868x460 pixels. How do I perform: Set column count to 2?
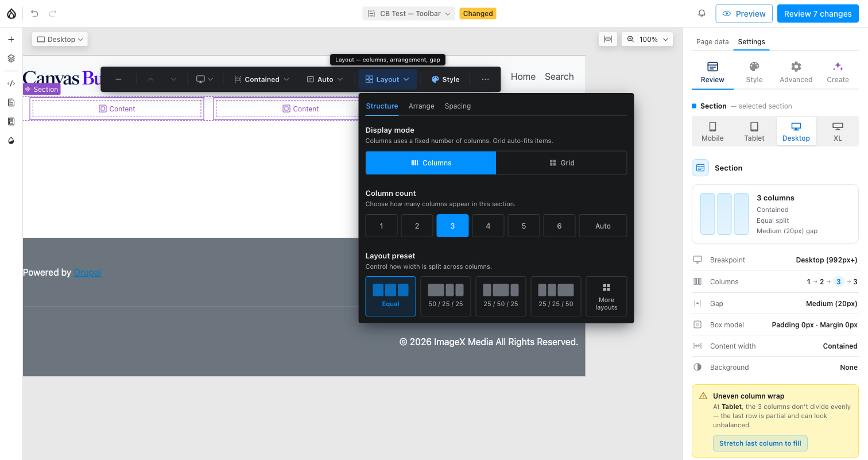pyautogui.click(x=417, y=226)
